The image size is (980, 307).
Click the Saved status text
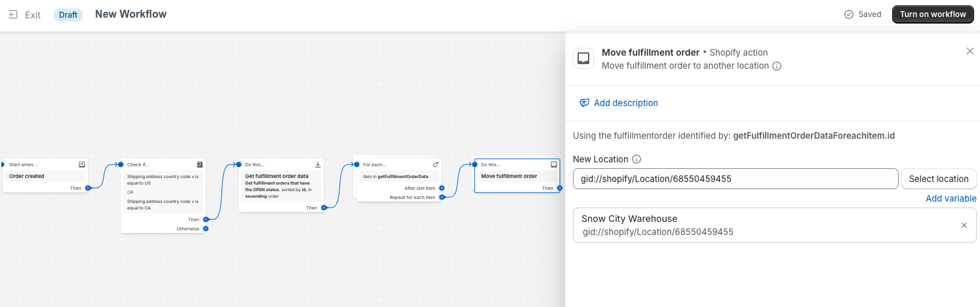click(870, 14)
